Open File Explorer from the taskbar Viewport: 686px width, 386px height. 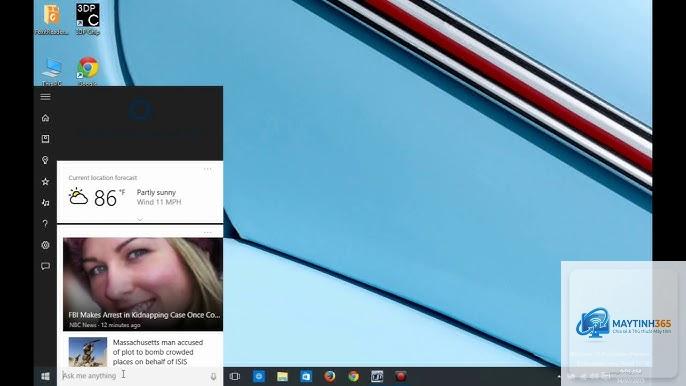click(x=283, y=376)
